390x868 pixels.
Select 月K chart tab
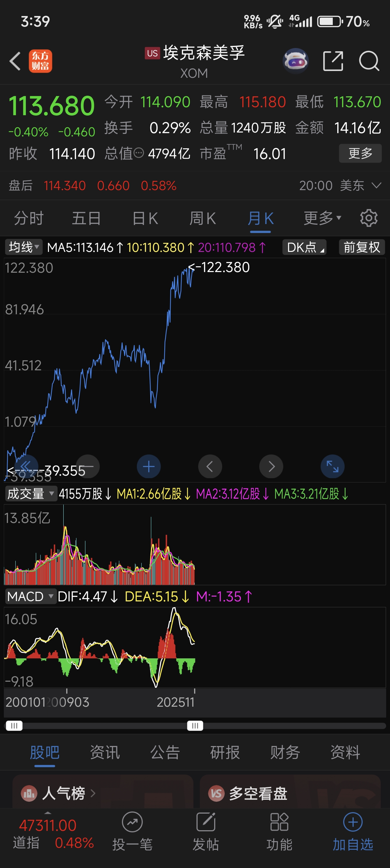click(x=261, y=218)
